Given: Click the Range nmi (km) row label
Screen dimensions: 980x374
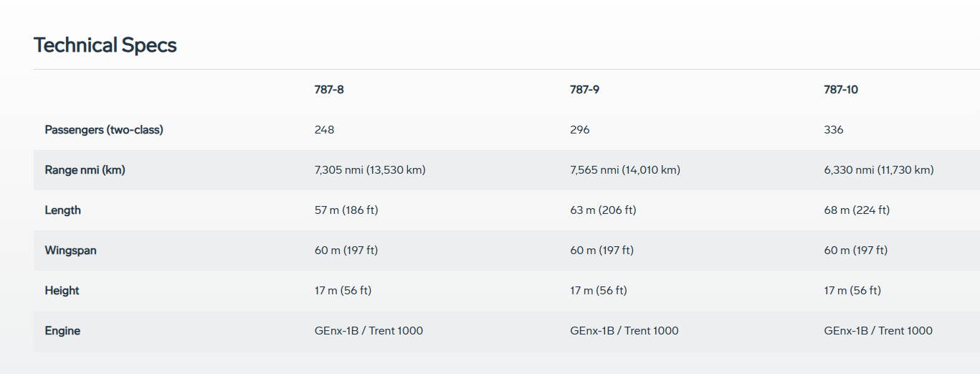Looking at the screenshot, I should click(85, 170).
